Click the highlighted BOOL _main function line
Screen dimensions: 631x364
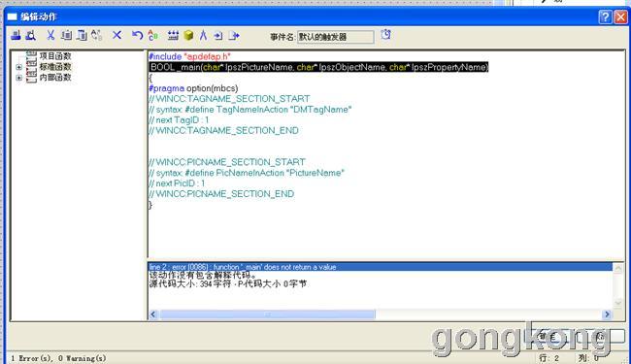(318, 67)
